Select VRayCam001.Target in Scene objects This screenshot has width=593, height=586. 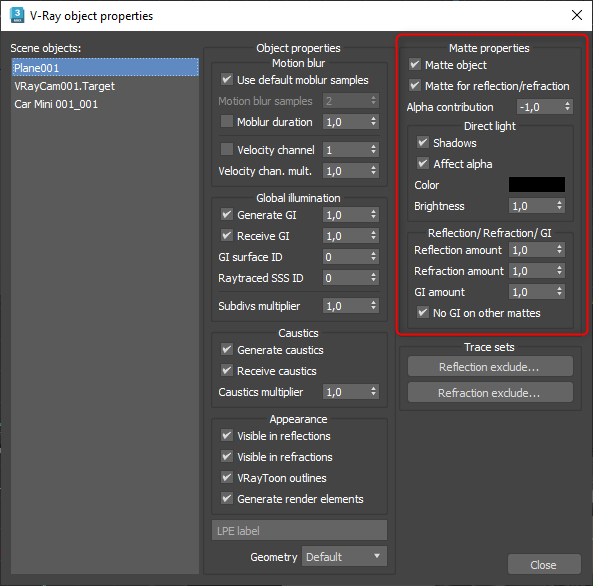[x=64, y=86]
